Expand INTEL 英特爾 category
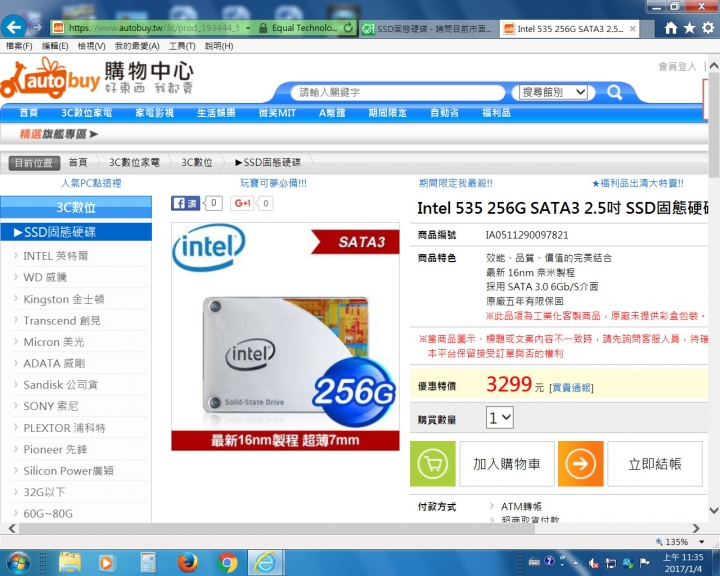Screen dimensions: 720x576 pos(56,256)
